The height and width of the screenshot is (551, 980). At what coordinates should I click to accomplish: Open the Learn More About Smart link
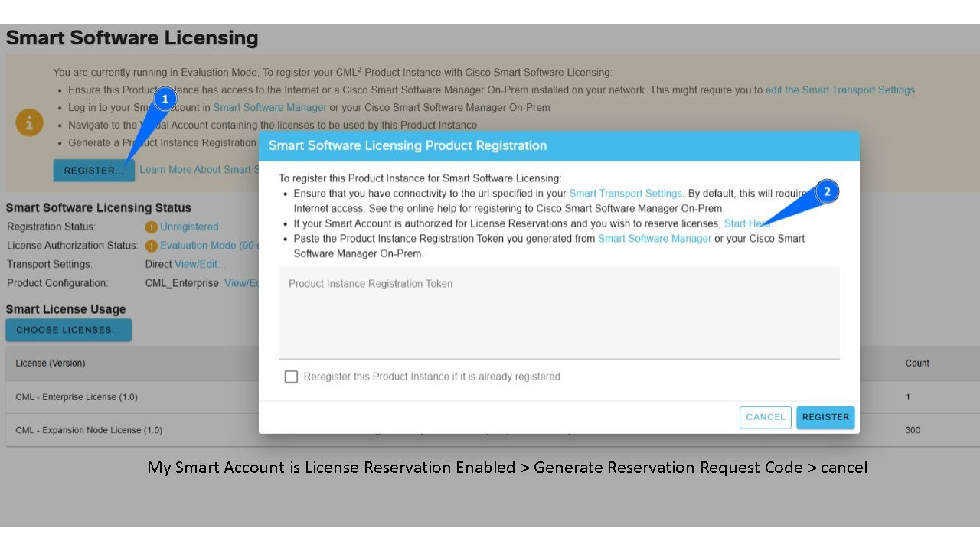[196, 170]
